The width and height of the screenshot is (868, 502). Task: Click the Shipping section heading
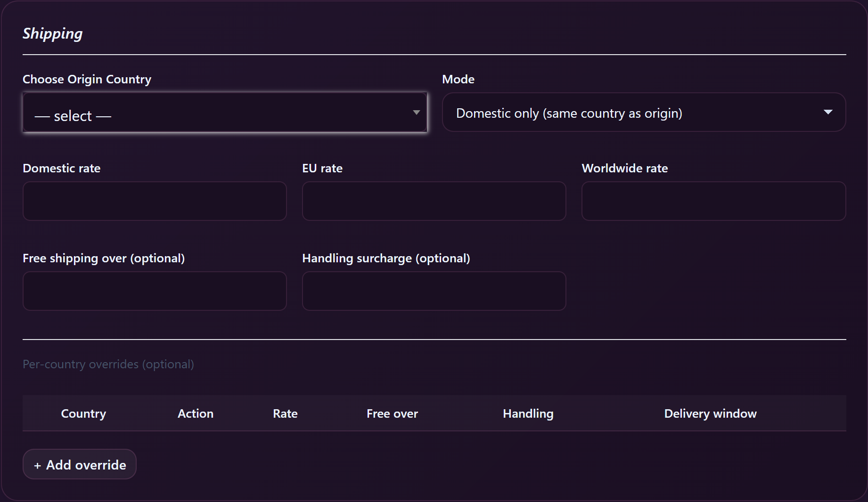53,33
